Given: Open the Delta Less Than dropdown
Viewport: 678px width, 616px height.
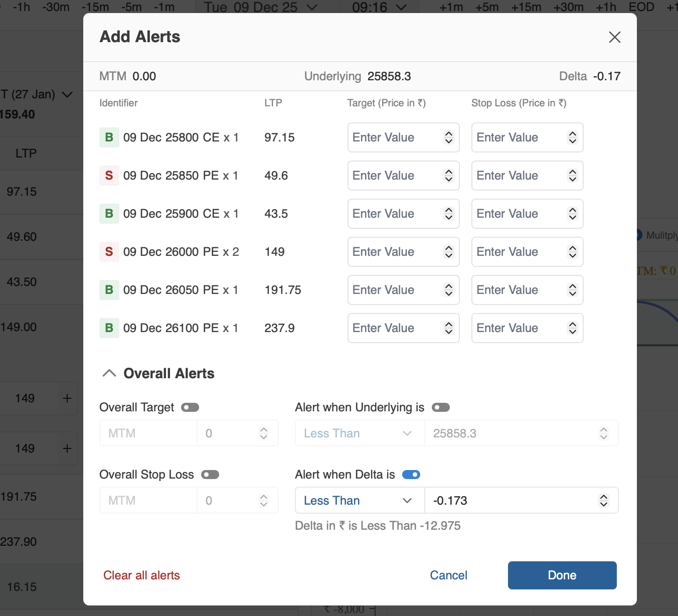Looking at the screenshot, I should coord(359,501).
